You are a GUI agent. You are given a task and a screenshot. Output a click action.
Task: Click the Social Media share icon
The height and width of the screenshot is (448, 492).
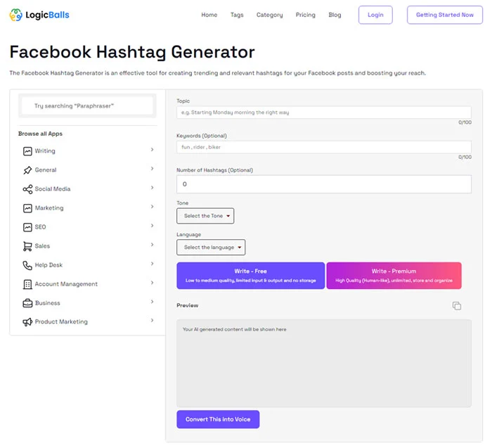pyautogui.click(x=27, y=189)
